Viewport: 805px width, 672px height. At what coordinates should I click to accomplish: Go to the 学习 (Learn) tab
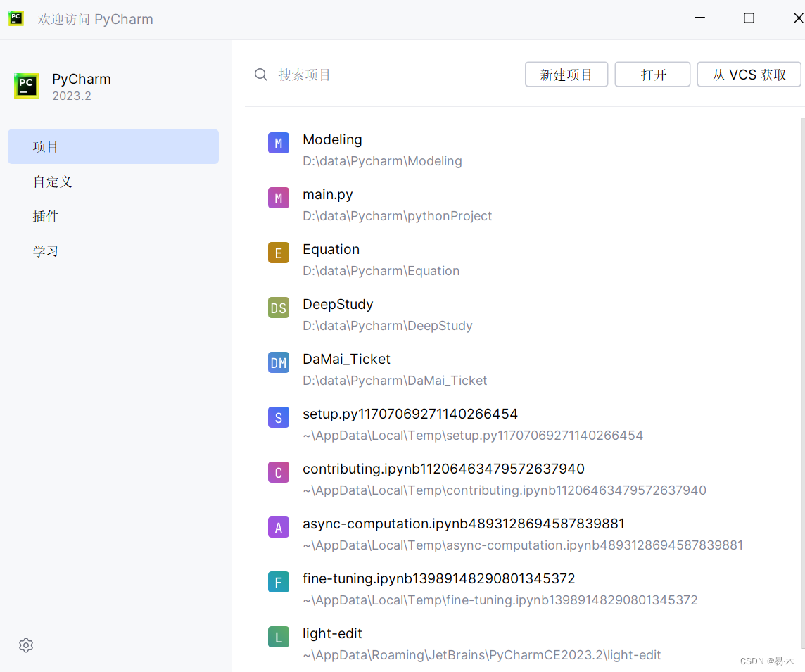113,251
